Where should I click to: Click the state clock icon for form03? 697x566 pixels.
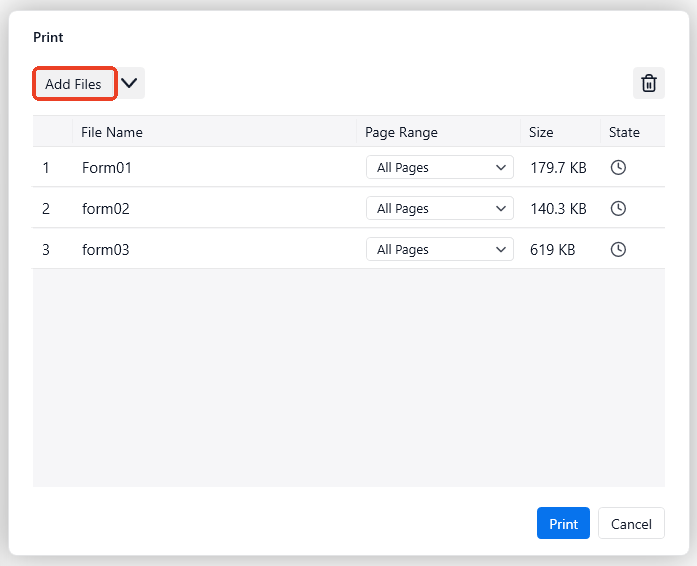tap(618, 250)
